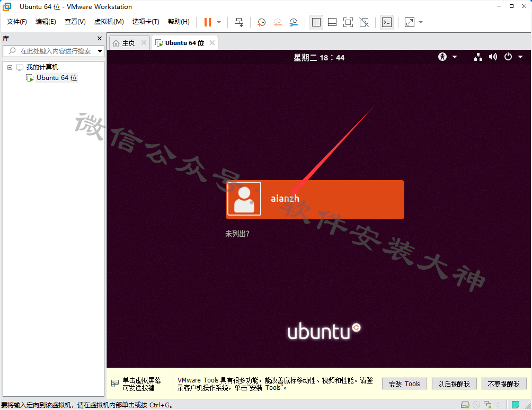Click the Ubuntu volume icon

click(493, 57)
